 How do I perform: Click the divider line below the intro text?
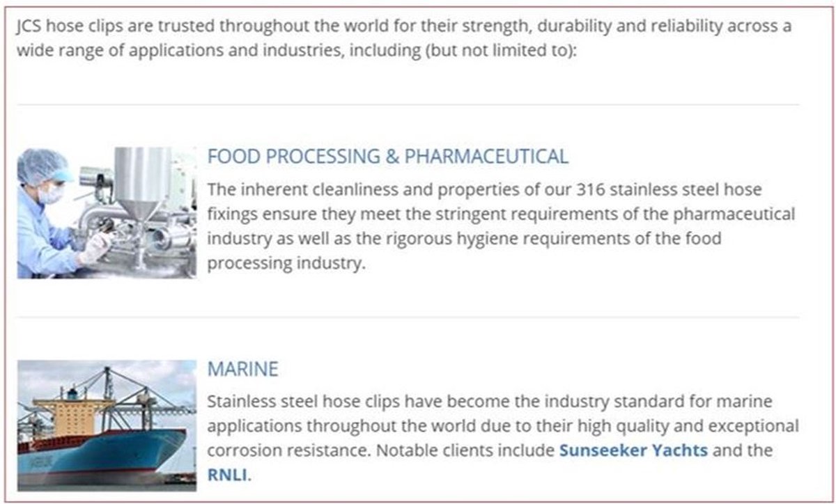tap(408, 105)
